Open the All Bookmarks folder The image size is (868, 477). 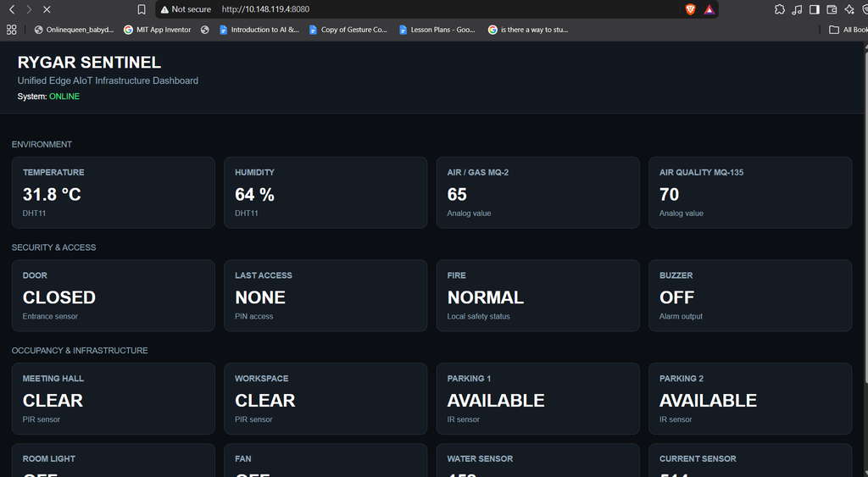click(848, 30)
